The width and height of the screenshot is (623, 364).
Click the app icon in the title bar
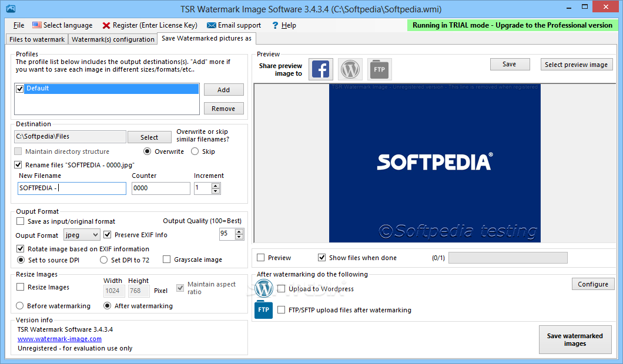point(11,8)
